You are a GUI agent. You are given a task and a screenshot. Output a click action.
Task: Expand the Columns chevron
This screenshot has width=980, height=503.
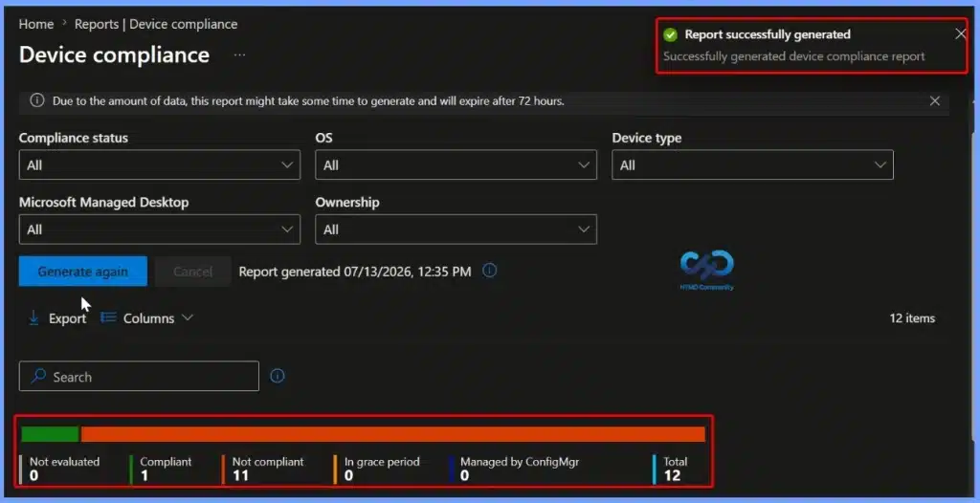187,317
